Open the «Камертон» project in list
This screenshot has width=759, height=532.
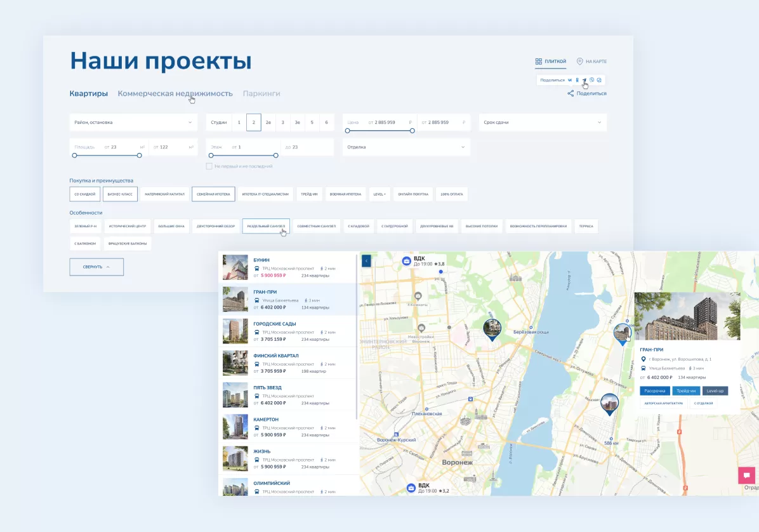287,427
